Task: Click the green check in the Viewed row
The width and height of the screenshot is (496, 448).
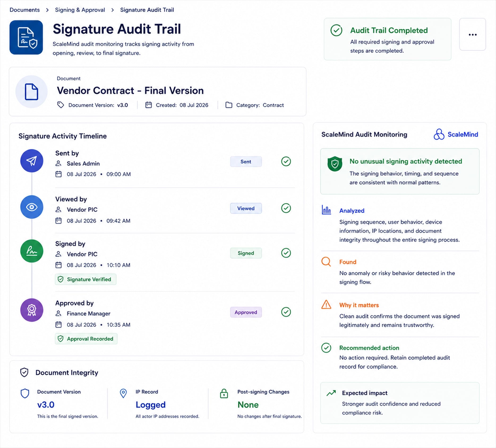Action: (x=286, y=208)
